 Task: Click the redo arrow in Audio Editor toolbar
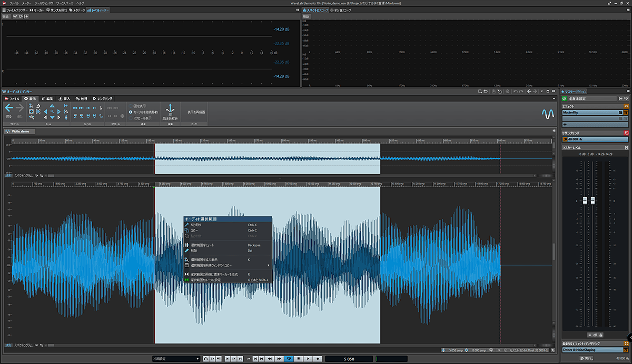point(520,92)
